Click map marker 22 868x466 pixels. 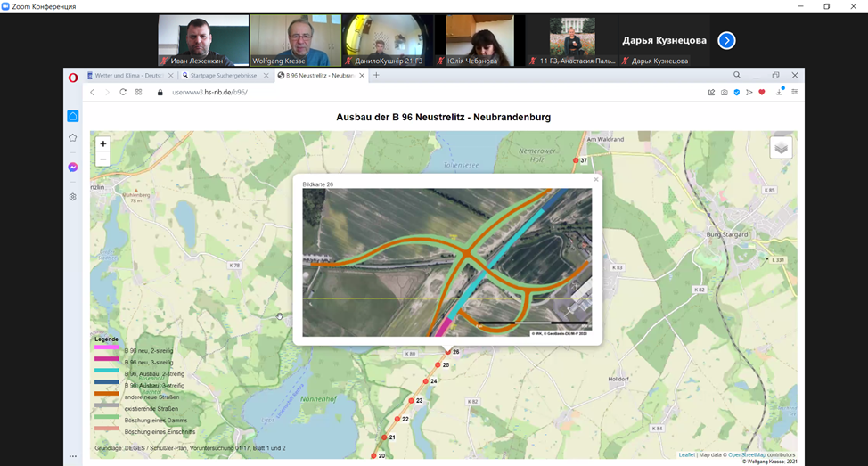point(397,420)
